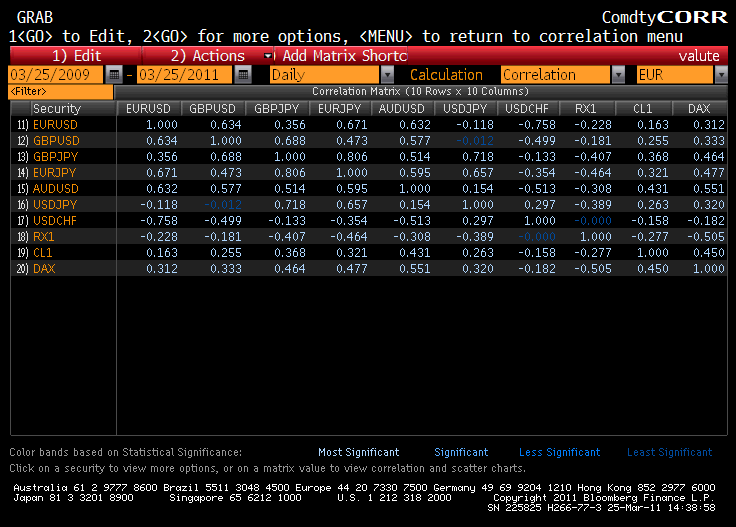Select the start date field 03/25/2009
The height and width of the screenshot is (527, 736).
pos(55,75)
